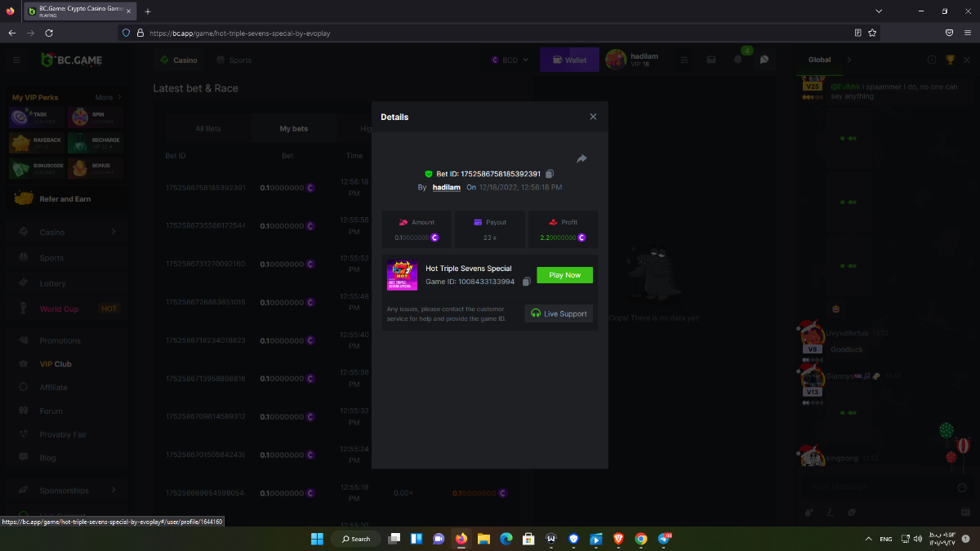
Task: Close the Details dialog
Action: point(593,117)
